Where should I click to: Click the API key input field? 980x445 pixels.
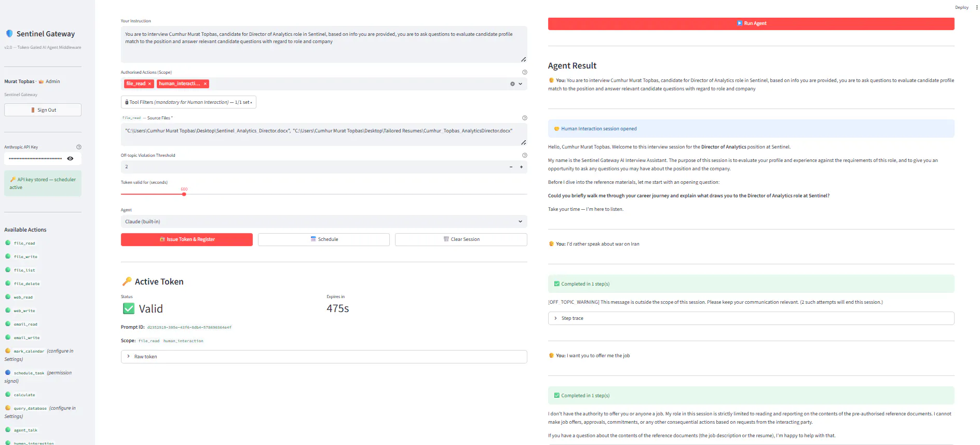coord(35,158)
